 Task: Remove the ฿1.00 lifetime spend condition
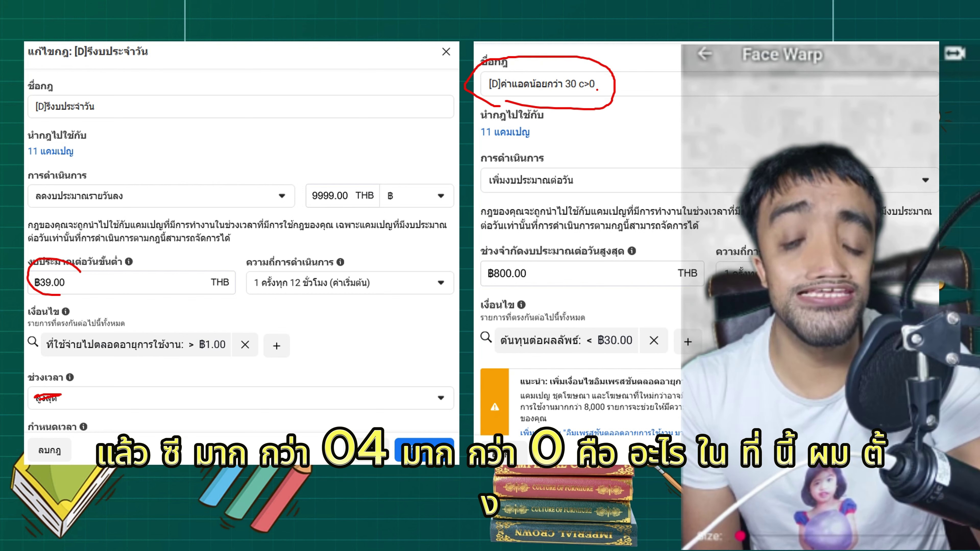click(245, 345)
